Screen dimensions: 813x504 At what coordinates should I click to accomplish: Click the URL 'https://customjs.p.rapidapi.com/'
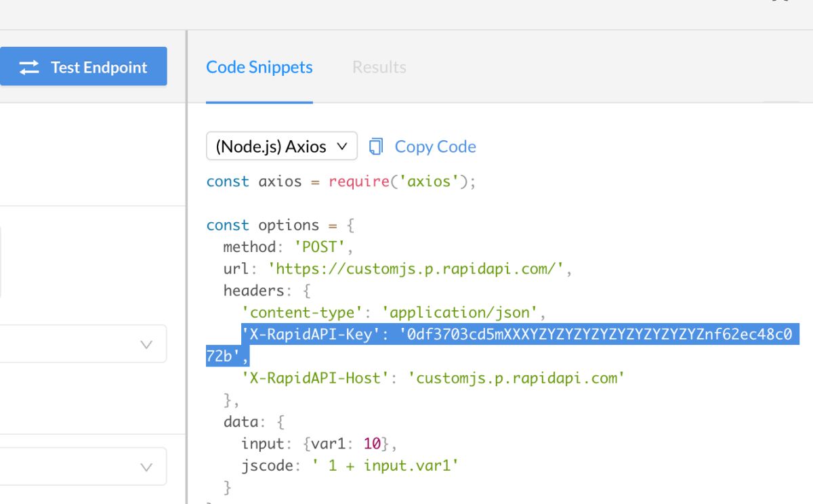coord(417,269)
